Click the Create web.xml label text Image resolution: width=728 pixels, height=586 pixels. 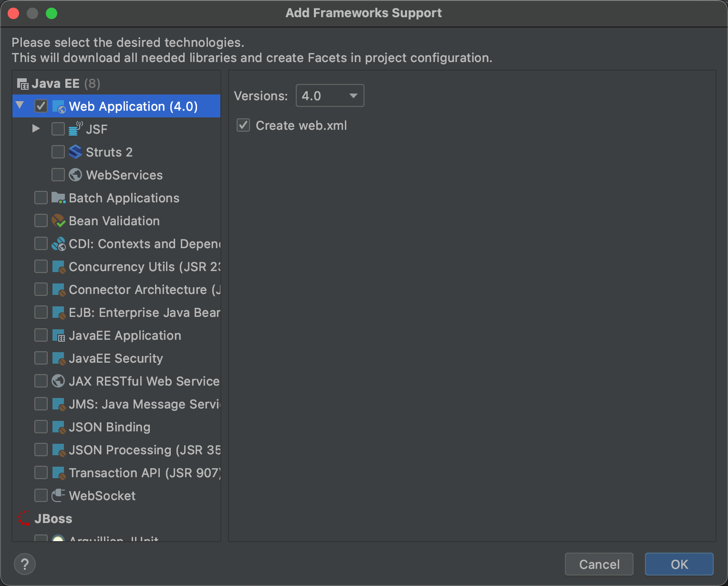click(x=302, y=126)
